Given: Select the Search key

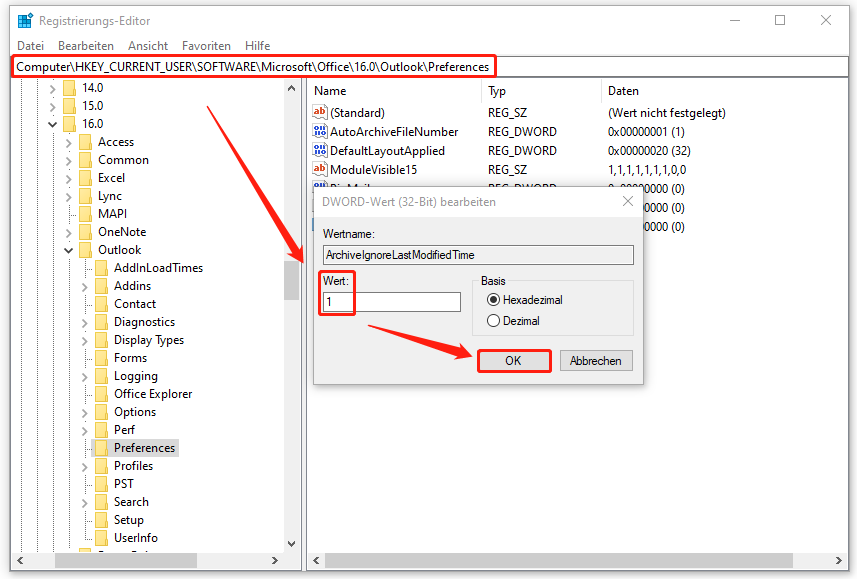Looking at the screenshot, I should click(131, 502).
